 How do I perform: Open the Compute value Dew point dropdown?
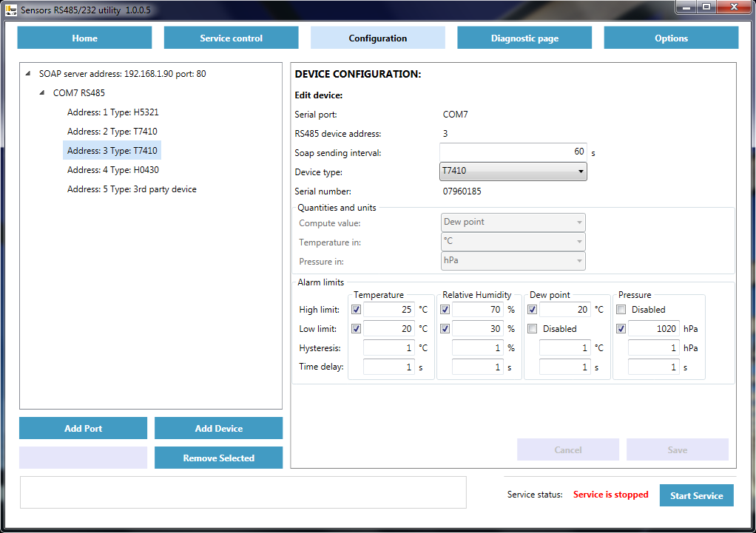pyautogui.click(x=513, y=223)
